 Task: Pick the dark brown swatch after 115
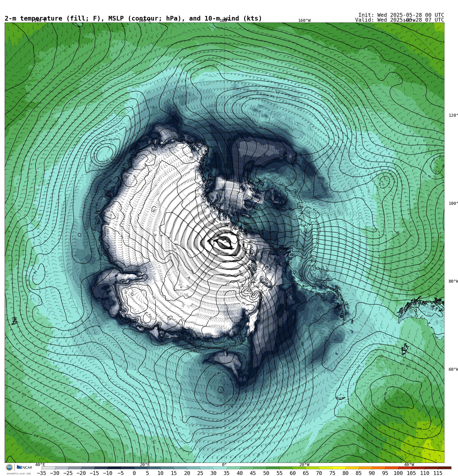point(445,468)
